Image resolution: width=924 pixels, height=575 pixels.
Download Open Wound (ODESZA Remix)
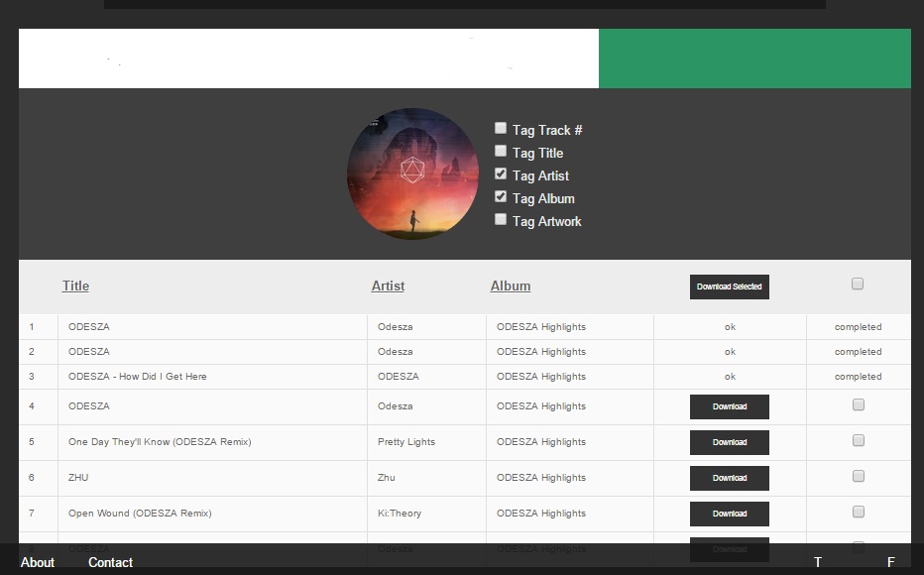coord(730,514)
